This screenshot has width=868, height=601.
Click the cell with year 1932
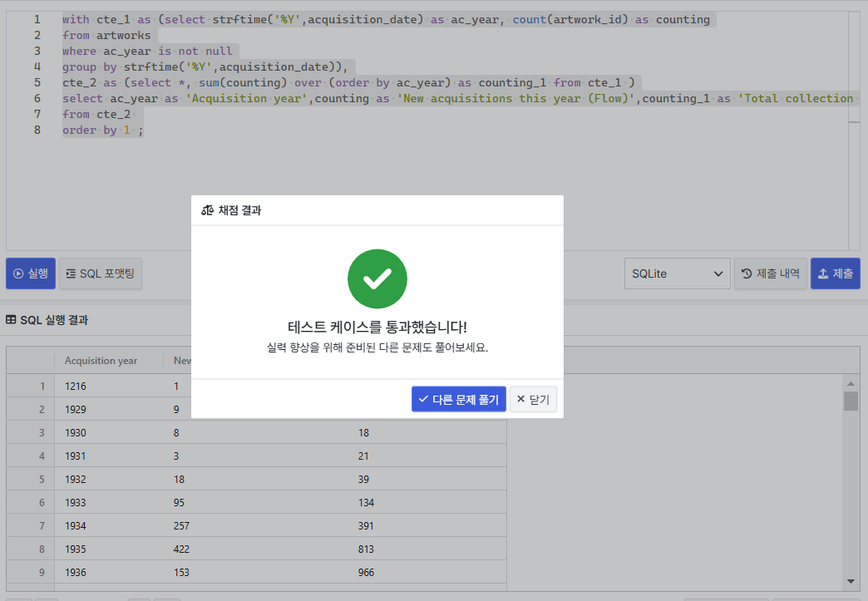(x=108, y=480)
